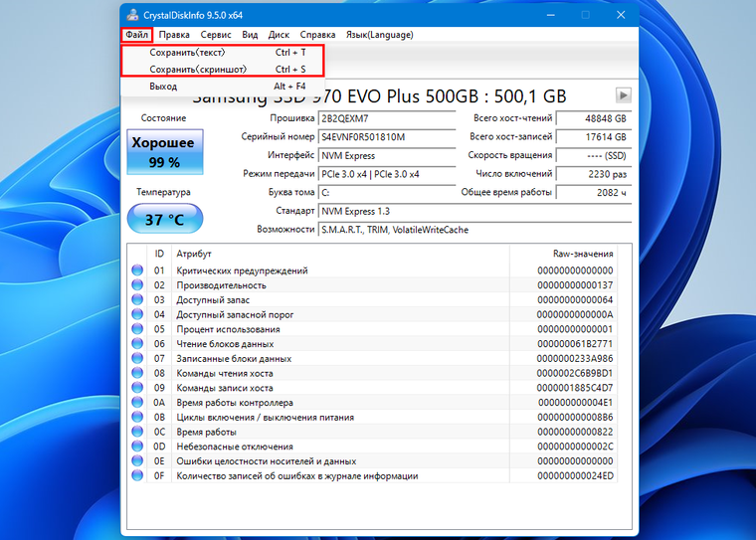Select the Команды чтения хоста row
This screenshot has height=540, width=756.
coord(373,373)
